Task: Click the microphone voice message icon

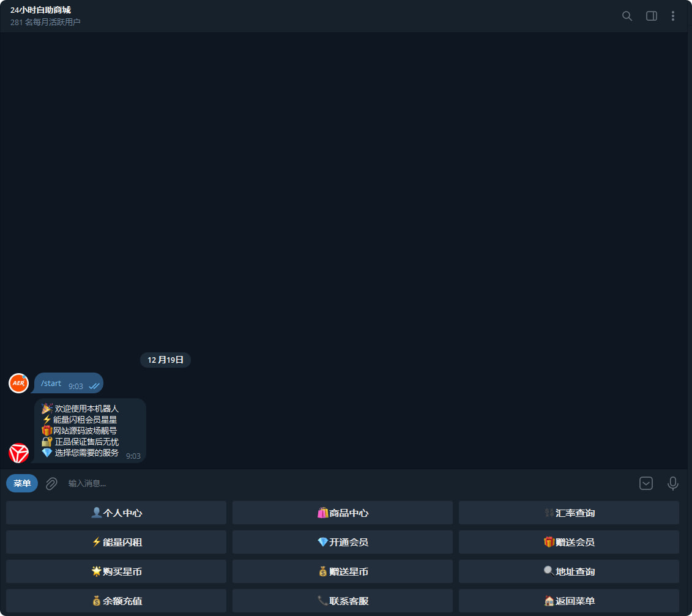Action: 672,484
